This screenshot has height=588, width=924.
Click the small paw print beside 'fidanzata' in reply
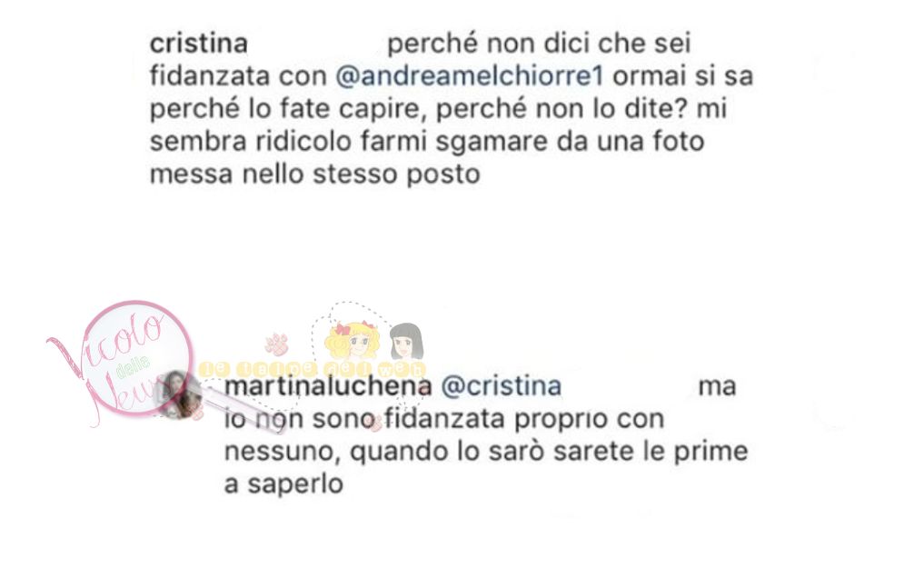pos(373,422)
